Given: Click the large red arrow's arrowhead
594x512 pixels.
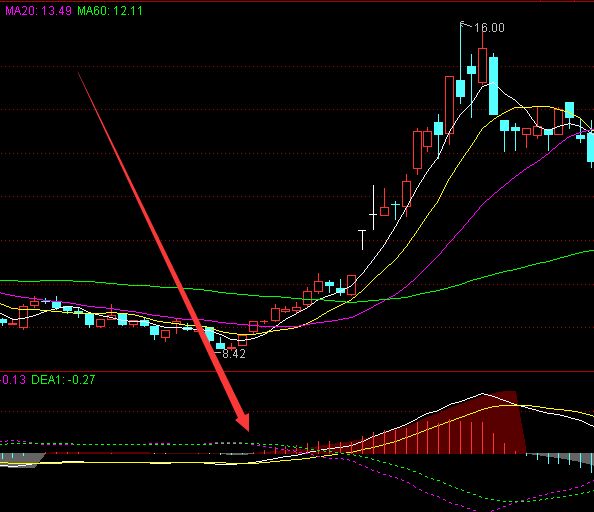Looking at the screenshot, I should coord(241,421).
